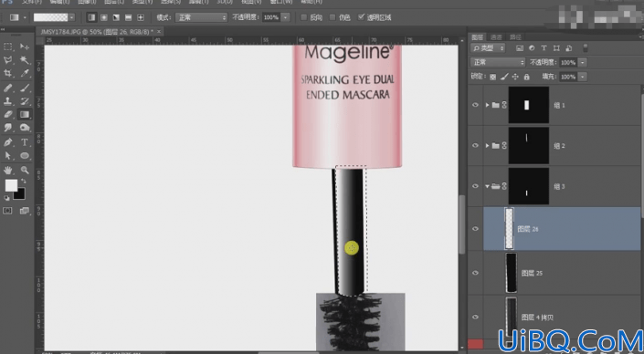The image size is (644, 354).
Task: Hide layer 图层 4 拷贝 eye icon
Action: [x=475, y=317]
